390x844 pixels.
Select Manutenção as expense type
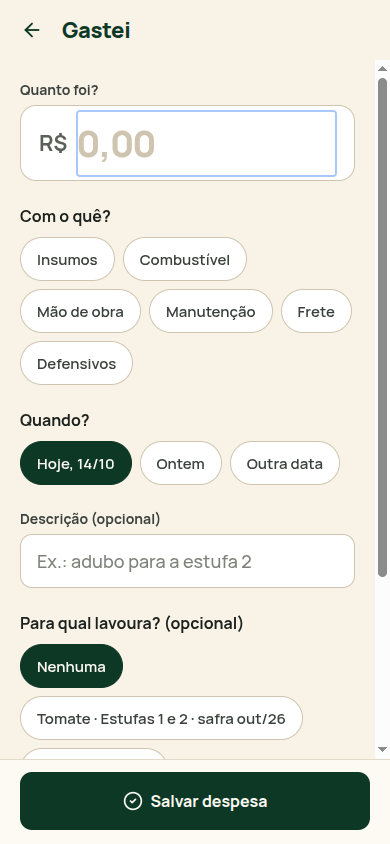click(x=211, y=311)
